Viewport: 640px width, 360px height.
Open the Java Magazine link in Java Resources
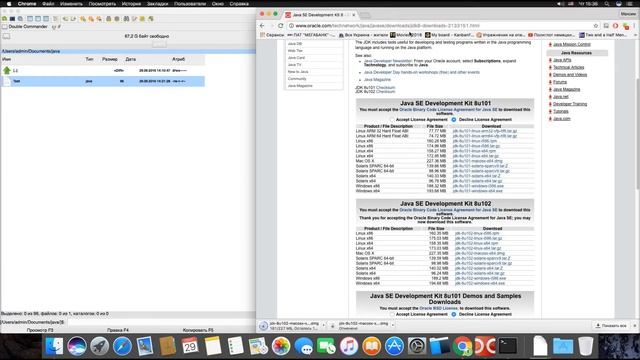(567, 89)
